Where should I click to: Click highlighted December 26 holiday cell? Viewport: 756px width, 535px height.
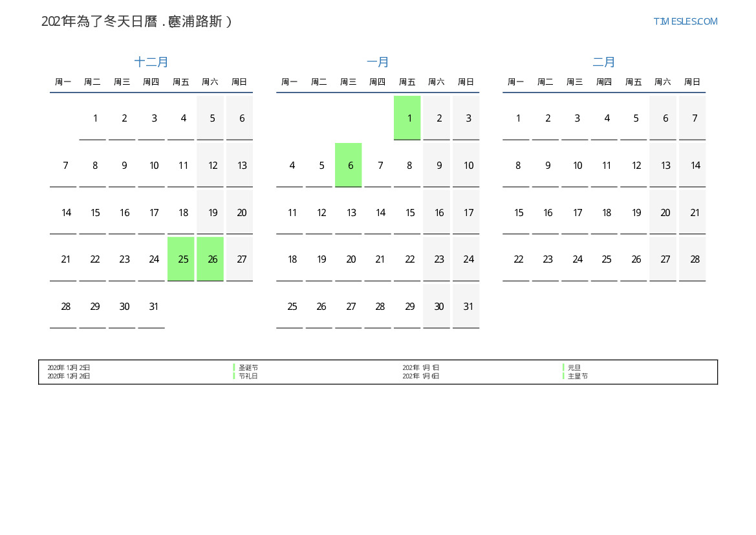click(x=212, y=259)
